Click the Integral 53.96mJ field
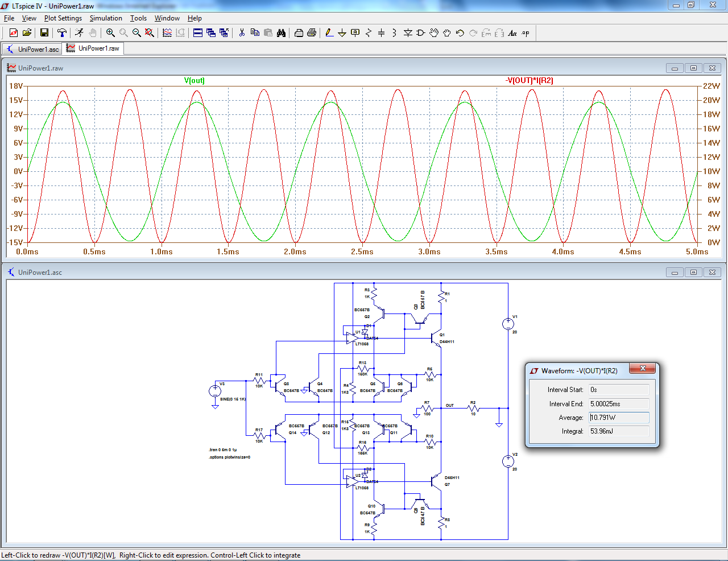Image resolution: width=728 pixels, height=561 pixels. click(619, 431)
